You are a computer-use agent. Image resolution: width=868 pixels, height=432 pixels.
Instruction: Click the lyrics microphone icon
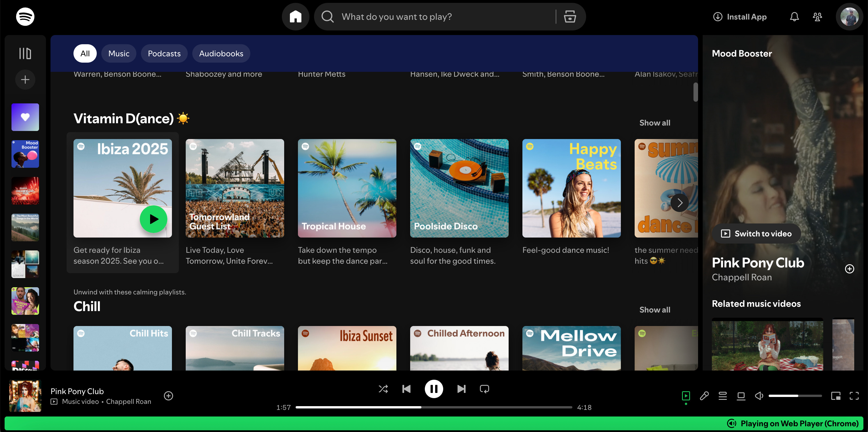704,396
